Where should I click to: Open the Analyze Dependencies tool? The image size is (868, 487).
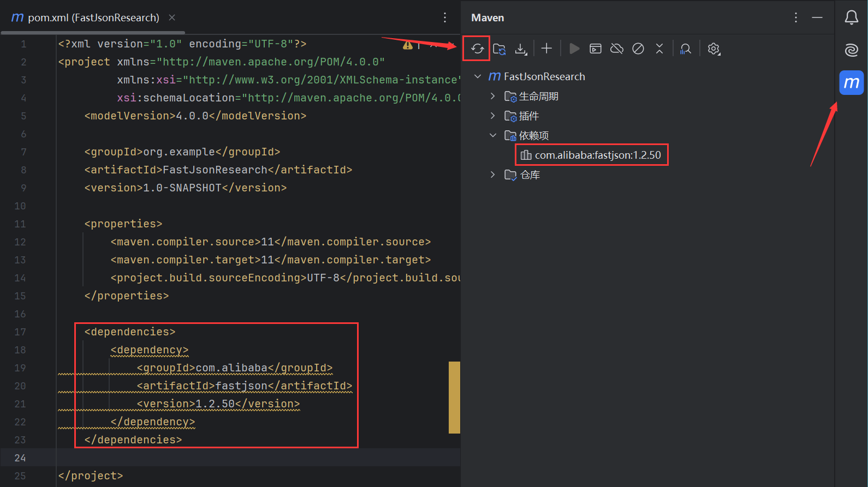(x=686, y=49)
